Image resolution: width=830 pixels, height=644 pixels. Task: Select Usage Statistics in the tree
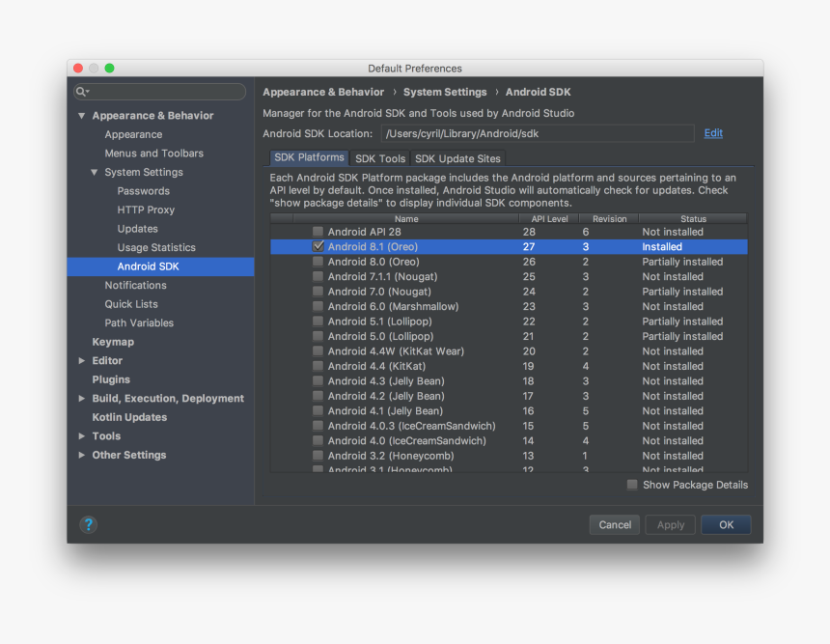156,247
